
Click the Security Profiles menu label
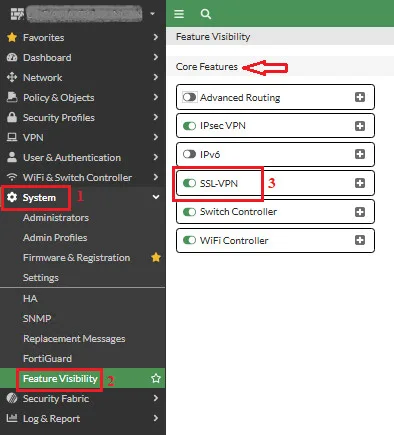(x=59, y=118)
